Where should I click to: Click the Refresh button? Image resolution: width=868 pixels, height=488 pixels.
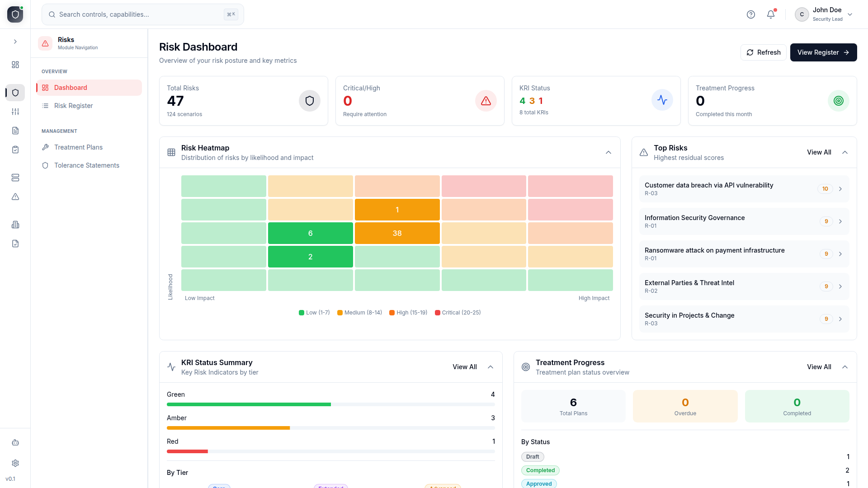(763, 52)
